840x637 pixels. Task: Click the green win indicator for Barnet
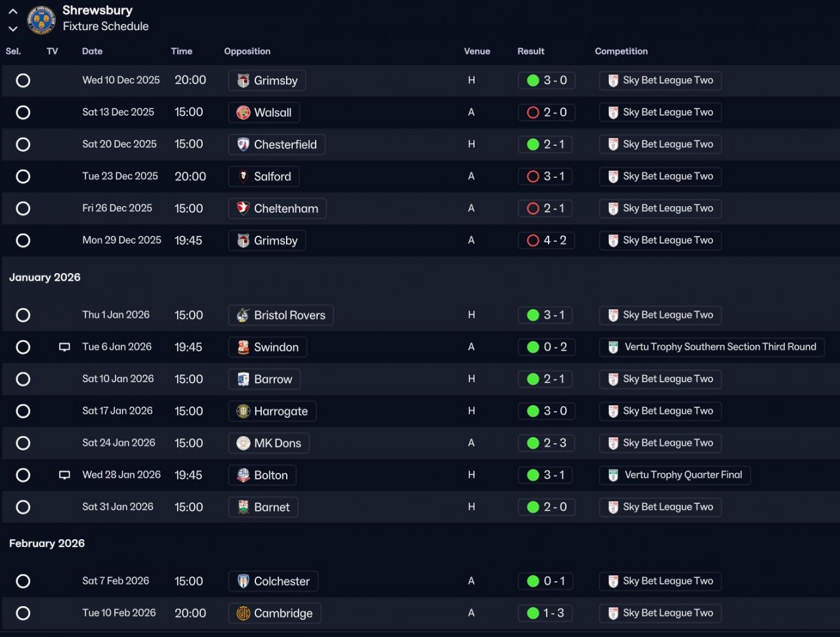point(533,507)
